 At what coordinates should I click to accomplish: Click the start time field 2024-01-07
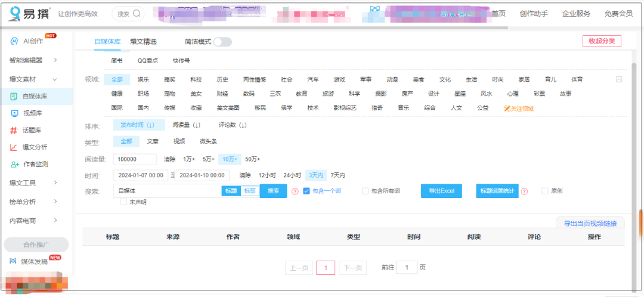pos(141,175)
